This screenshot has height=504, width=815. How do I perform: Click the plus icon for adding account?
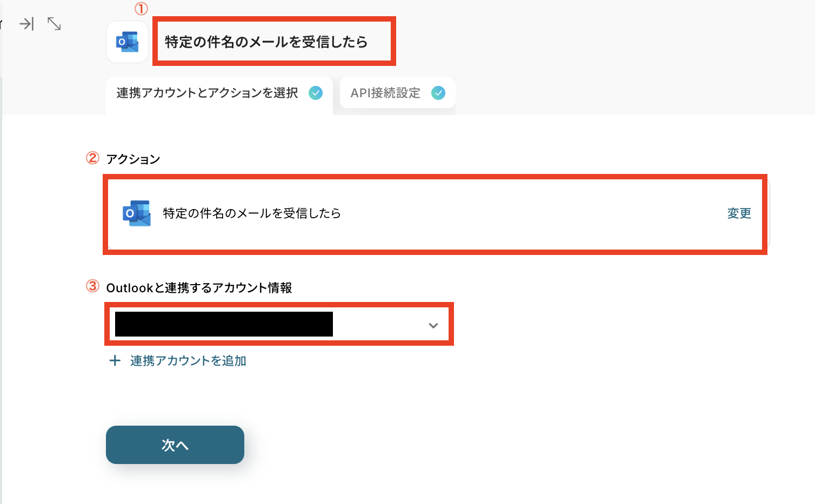(x=115, y=361)
